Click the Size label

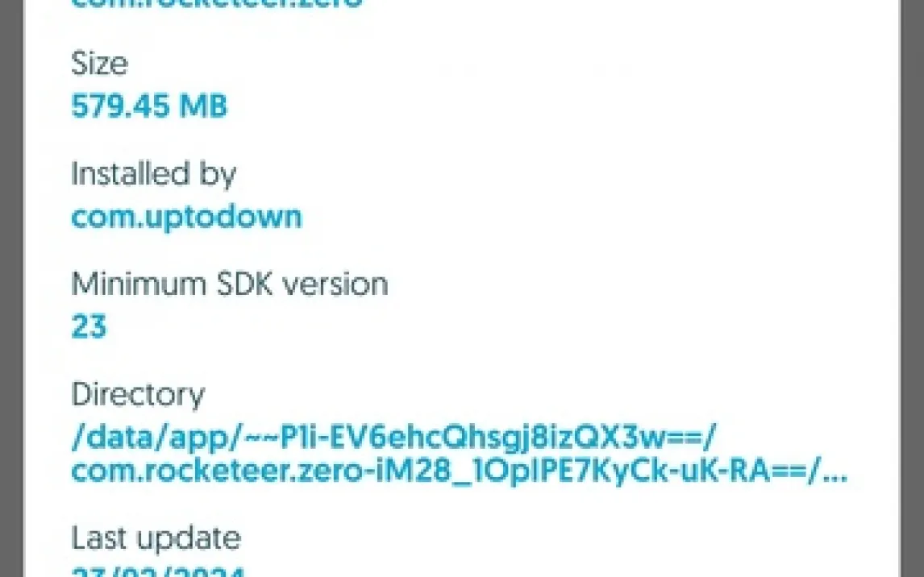(x=99, y=64)
